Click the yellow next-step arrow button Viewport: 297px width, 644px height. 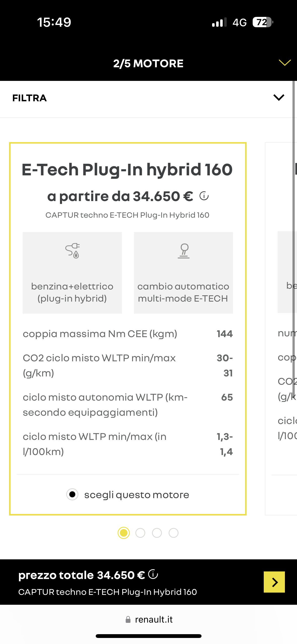coord(274,582)
